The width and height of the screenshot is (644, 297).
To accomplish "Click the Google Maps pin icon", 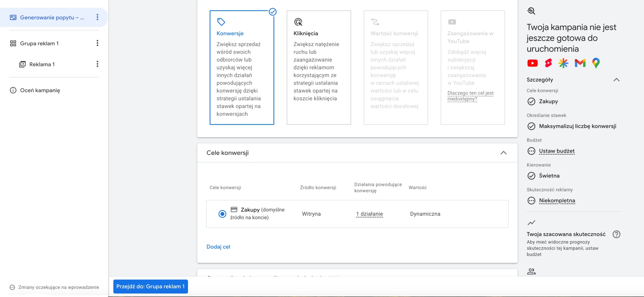I will pyautogui.click(x=596, y=63).
